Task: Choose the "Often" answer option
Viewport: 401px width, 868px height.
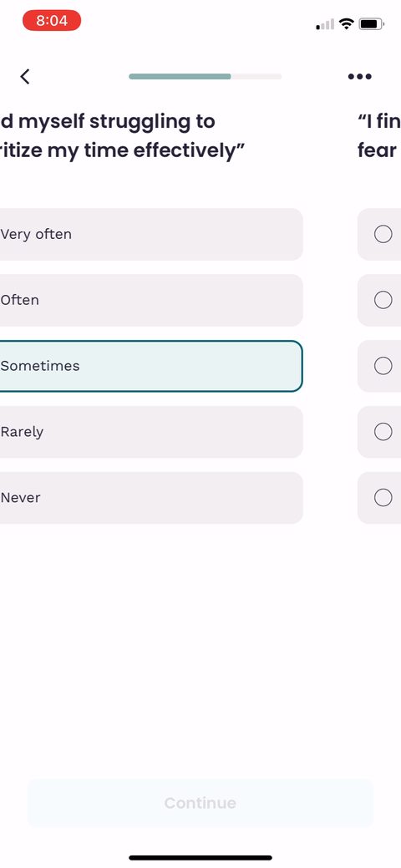Action: [x=151, y=300]
